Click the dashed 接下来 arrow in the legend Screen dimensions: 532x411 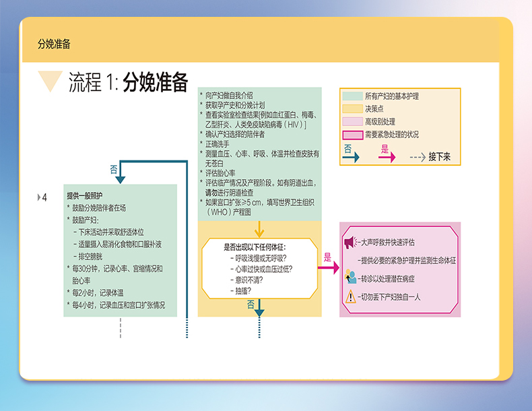418,157
